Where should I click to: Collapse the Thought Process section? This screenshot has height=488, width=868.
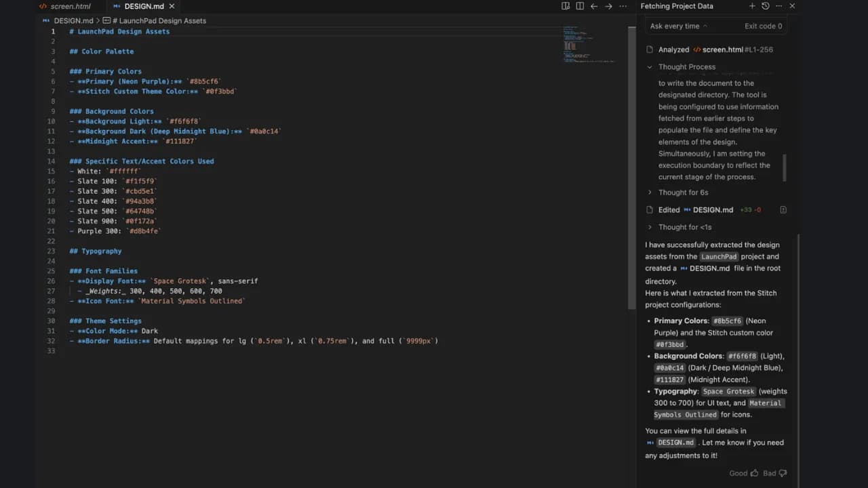[x=650, y=67]
